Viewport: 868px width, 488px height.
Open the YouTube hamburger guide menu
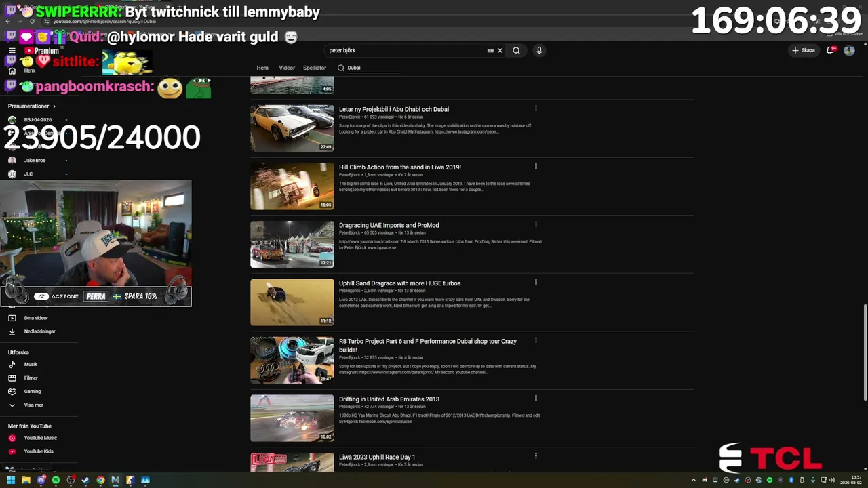(12, 51)
